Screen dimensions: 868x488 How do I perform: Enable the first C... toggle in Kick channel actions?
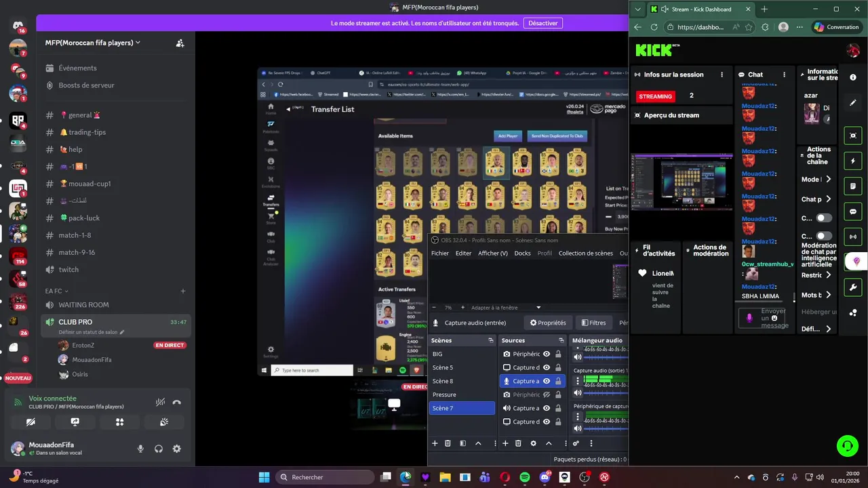[824, 218]
